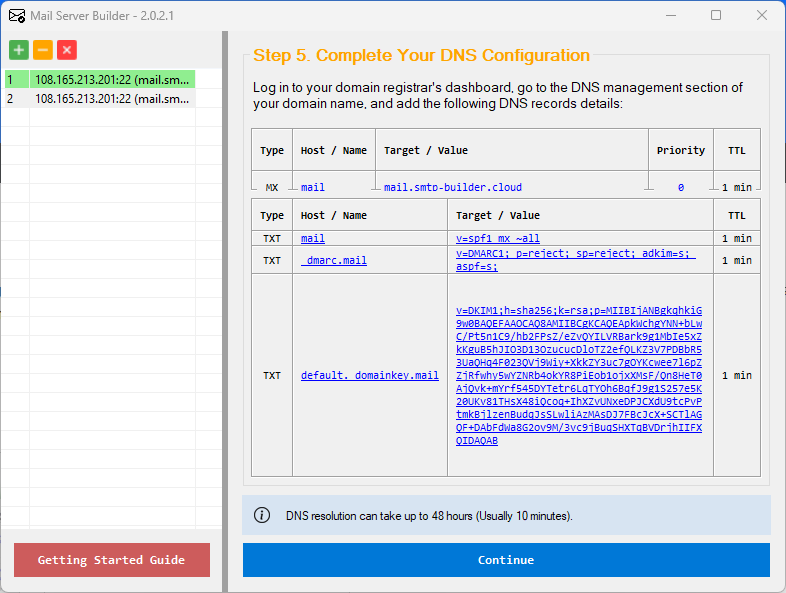Click the _dmarc.mail host link
This screenshot has height=593, width=786.
click(334, 260)
